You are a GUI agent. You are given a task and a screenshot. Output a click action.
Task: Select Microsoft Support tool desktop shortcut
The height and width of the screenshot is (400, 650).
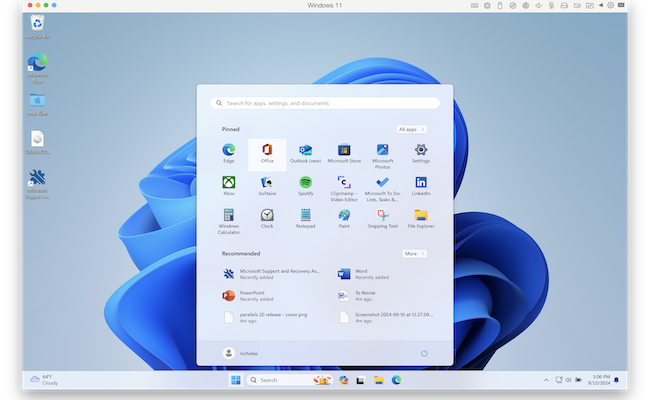[x=37, y=184]
